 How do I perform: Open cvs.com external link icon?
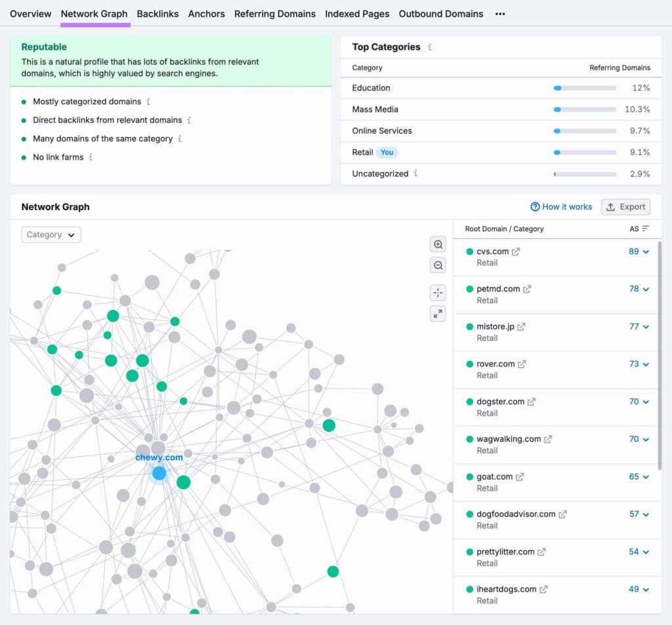516,251
